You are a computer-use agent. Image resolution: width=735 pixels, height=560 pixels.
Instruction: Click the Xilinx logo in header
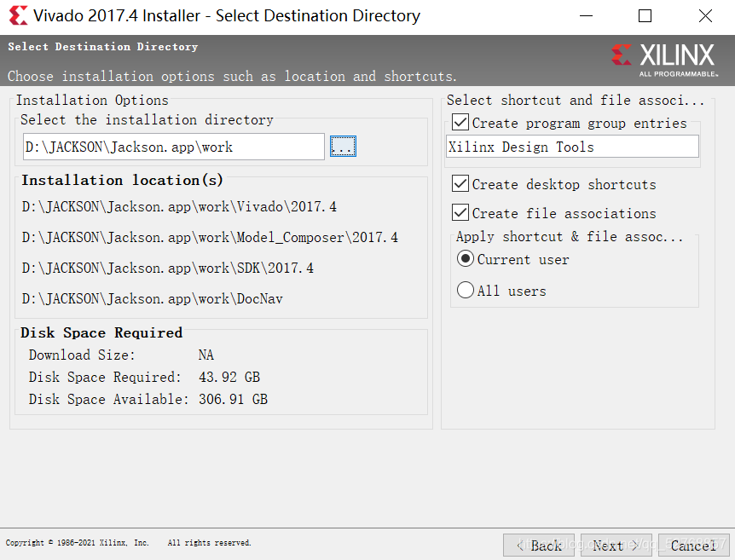click(x=663, y=60)
